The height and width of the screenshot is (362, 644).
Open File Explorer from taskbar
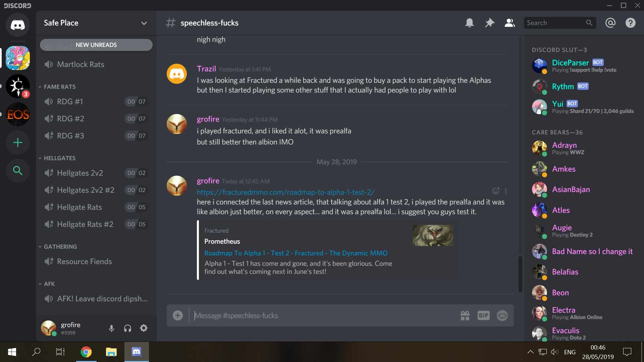tap(111, 352)
